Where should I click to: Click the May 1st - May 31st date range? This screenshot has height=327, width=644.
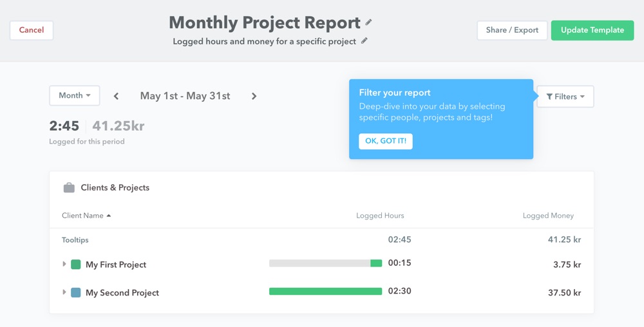pyautogui.click(x=185, y=96)
